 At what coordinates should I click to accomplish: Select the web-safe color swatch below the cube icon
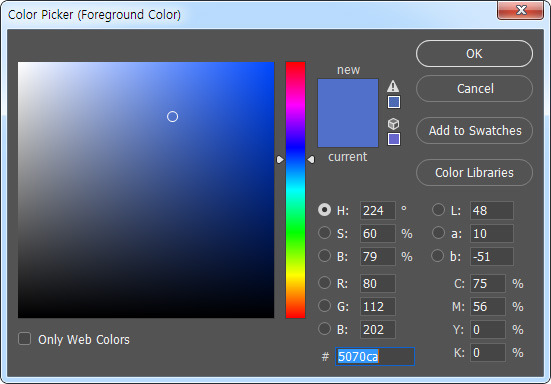coord(394,139)
